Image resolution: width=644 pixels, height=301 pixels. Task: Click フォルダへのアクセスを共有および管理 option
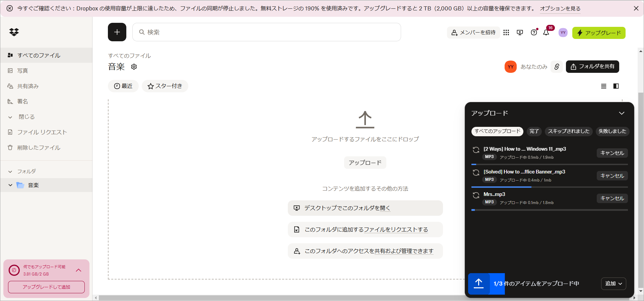365,251
